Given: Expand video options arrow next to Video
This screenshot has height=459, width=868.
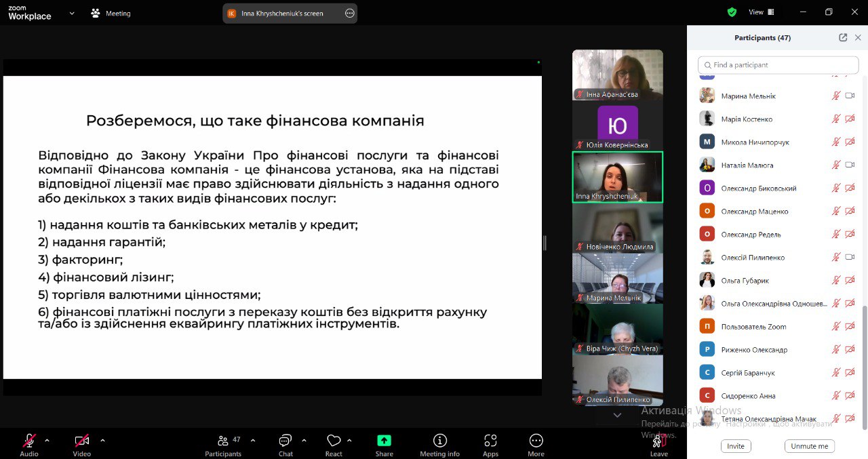Looking at the screenshot, I should (x=102, y=440).
